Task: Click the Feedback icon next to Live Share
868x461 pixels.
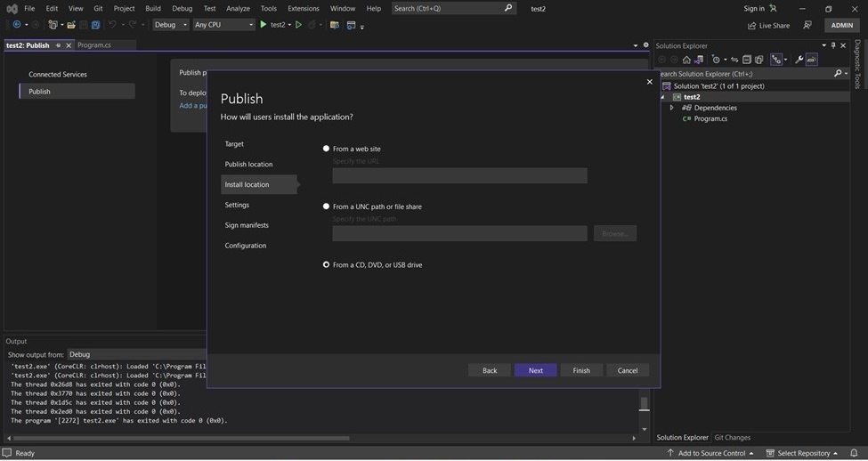Action: click(807, 26)
